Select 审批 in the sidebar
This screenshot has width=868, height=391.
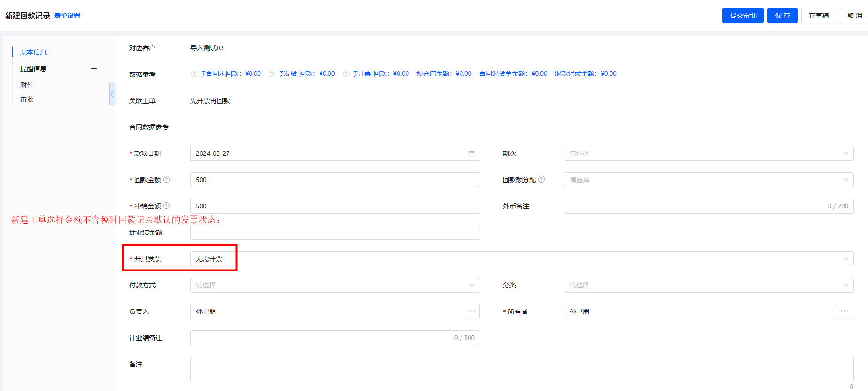27,99
